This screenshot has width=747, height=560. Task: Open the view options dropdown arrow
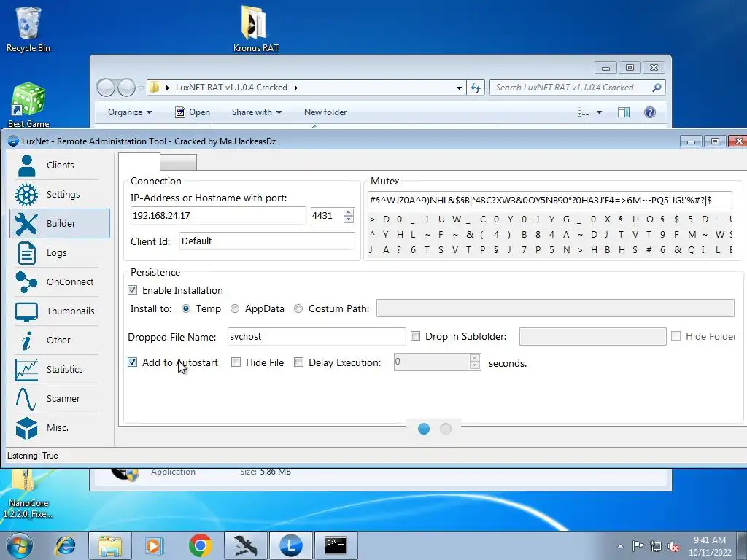tap(600, 112)
